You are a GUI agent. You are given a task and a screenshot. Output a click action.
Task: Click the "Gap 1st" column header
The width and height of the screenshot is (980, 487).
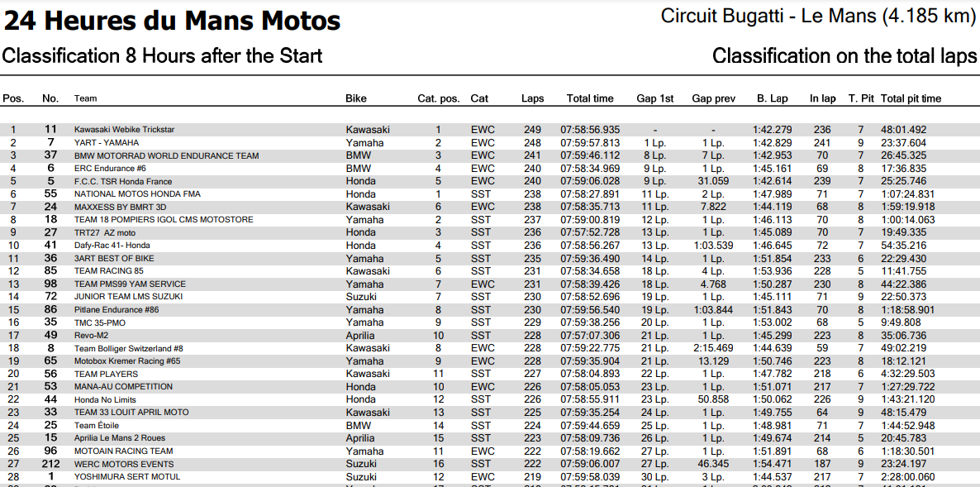tap(655, 98)
